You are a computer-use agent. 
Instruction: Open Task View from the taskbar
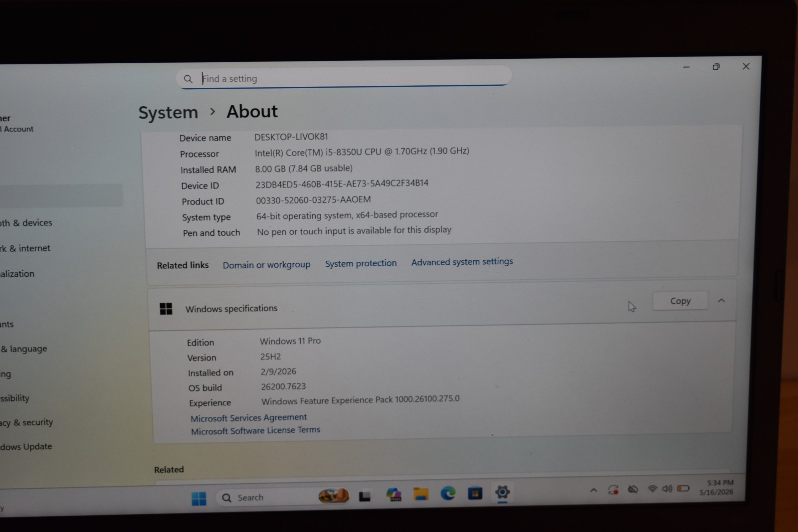click(x=365, y=496)
